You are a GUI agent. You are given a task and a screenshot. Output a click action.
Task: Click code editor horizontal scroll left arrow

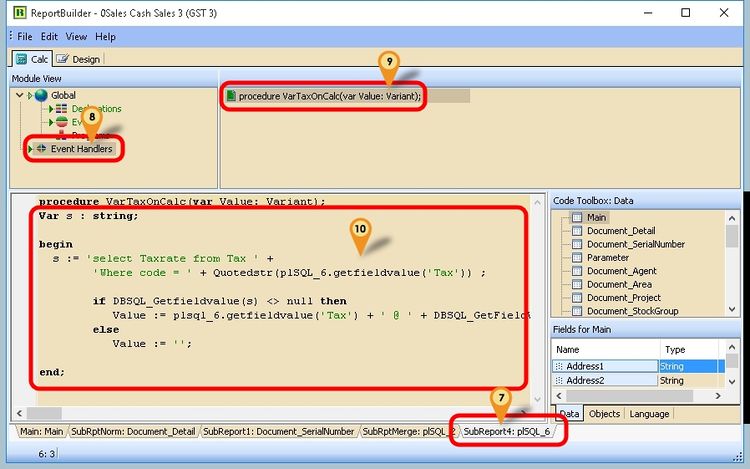(19, 413)
